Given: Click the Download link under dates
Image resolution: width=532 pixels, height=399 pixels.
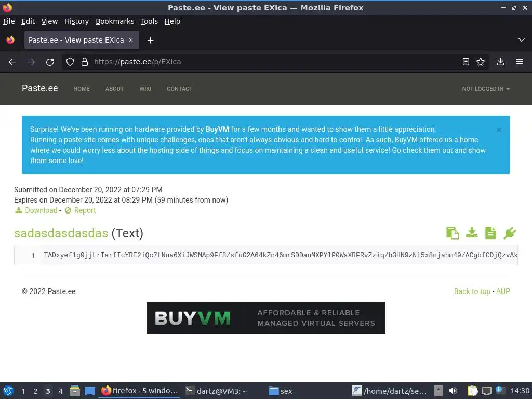Looking at the screenshot, I should click(x=36, y=210).
